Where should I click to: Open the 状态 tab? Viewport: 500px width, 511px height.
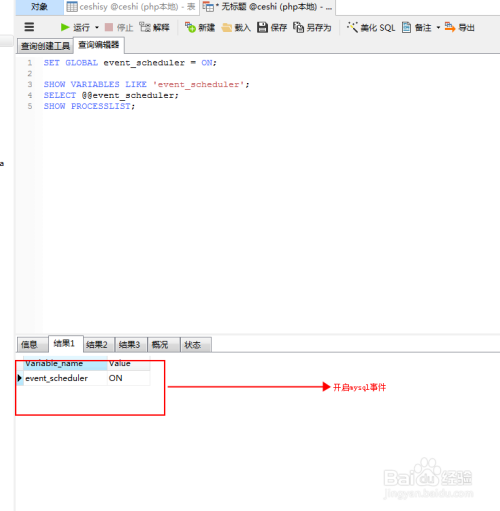pos(196,344)
